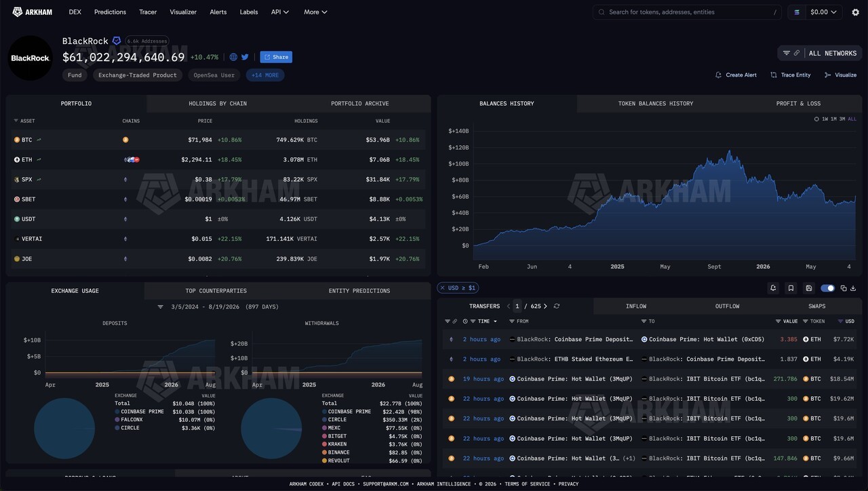868x491 pixels.
Task: Expand the +14 MORE tags
Action: click(265, 75)
